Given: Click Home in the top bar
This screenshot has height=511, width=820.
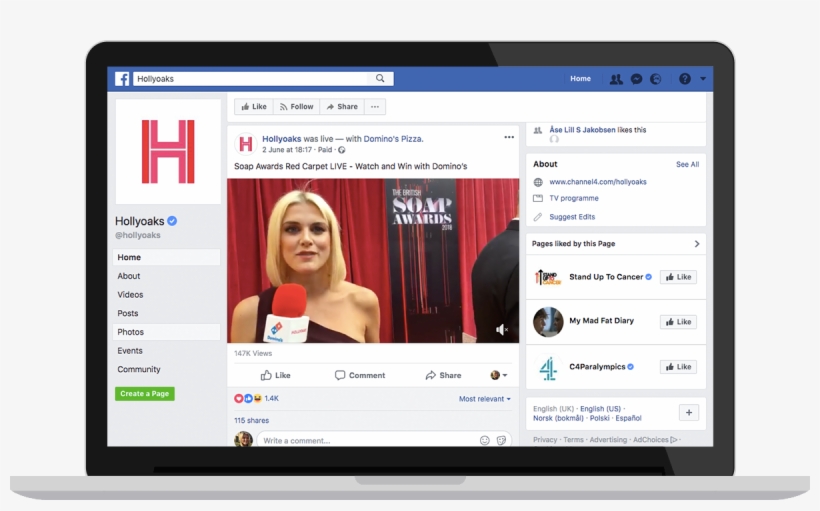Looking at the screenshot, I should coord(580,78).
